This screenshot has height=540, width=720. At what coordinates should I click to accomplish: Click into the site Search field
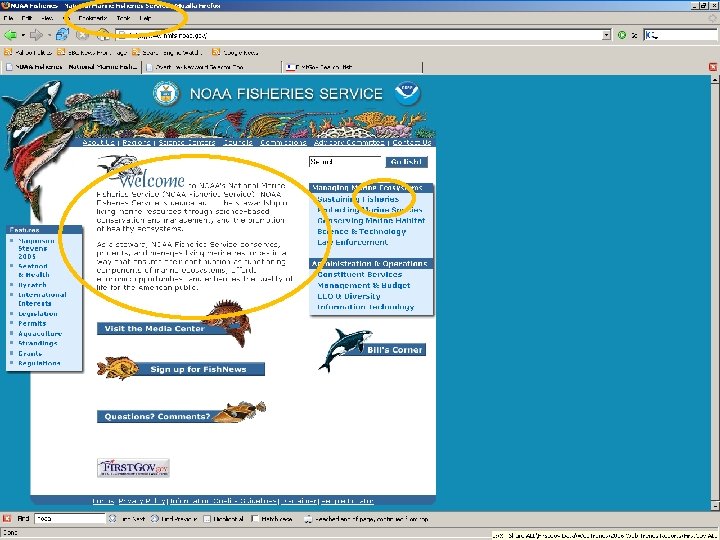click(x=345, y=162)
